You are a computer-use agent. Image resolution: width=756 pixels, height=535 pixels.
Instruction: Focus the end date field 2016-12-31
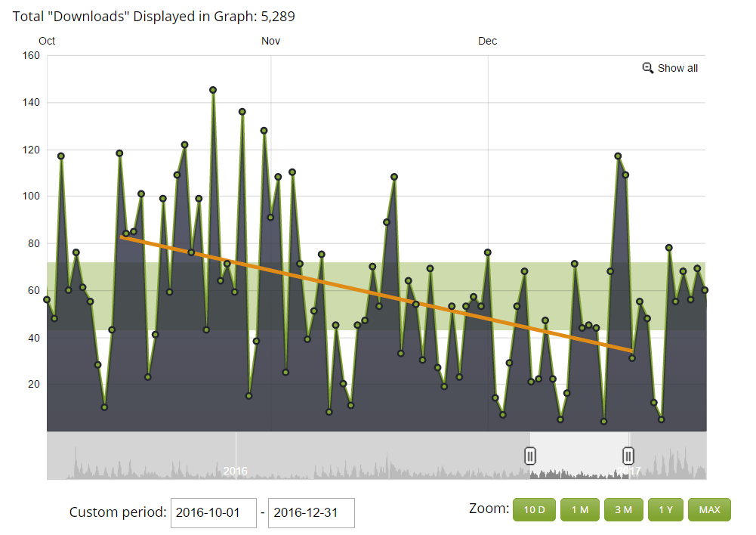tap(311, 512)
